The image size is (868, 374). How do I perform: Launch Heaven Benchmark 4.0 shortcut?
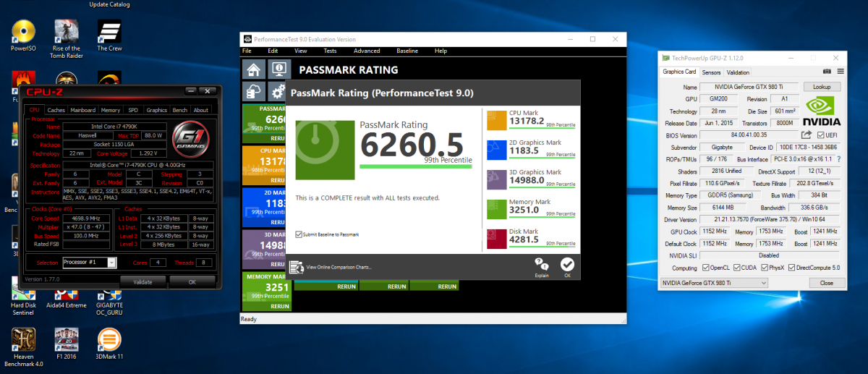pos(24,346)
